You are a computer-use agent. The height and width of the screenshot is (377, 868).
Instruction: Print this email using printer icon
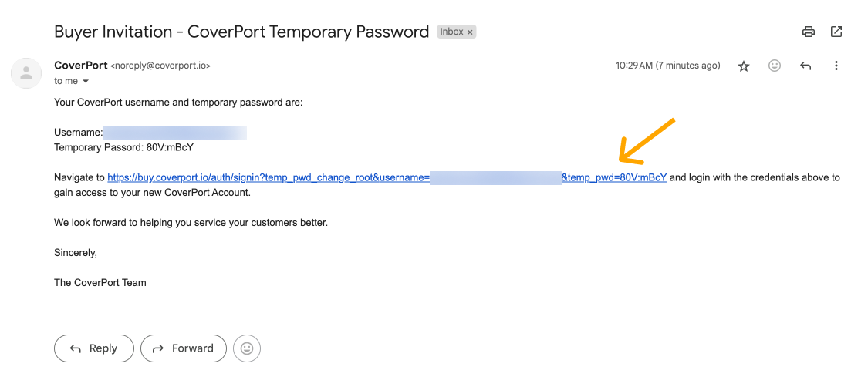[808, 32]
